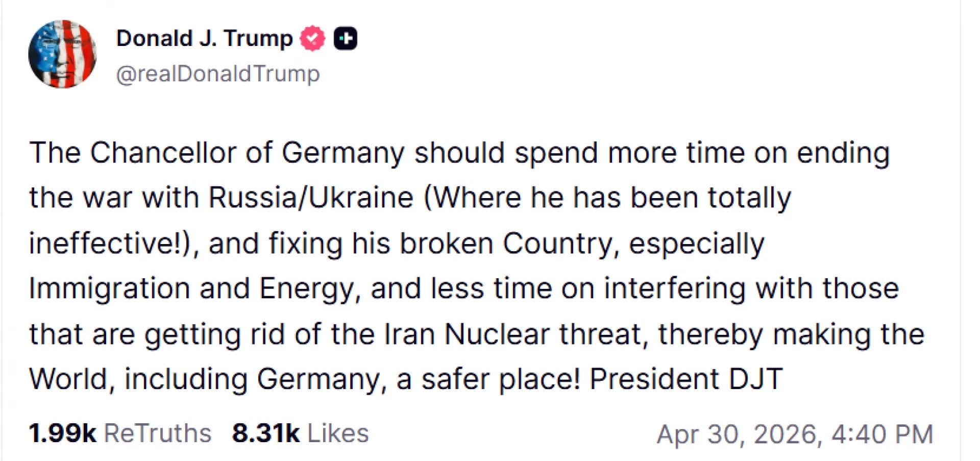Open the Apr 30, 2026 timestamp

pyautogui.click(x=739, y=434)
